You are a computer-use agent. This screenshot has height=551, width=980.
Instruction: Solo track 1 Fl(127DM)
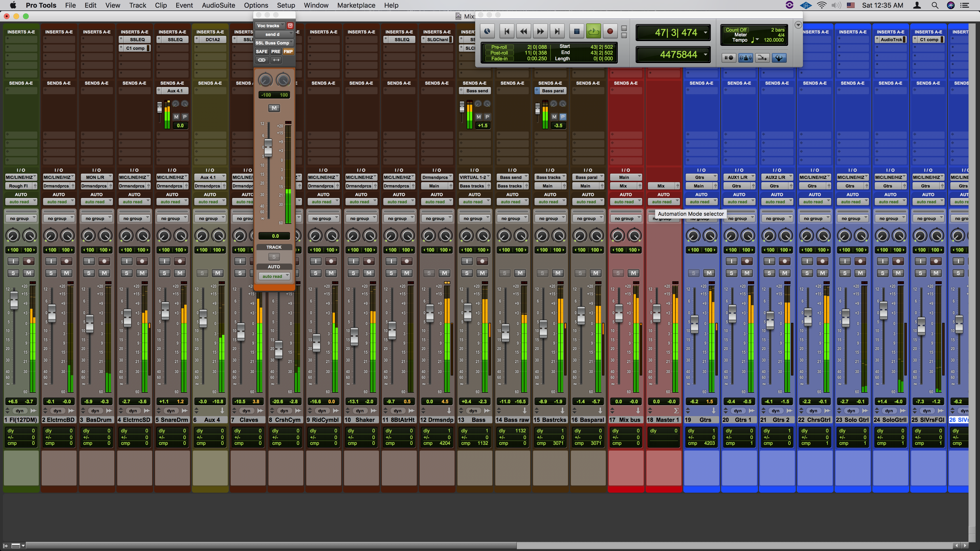[13, 273]
